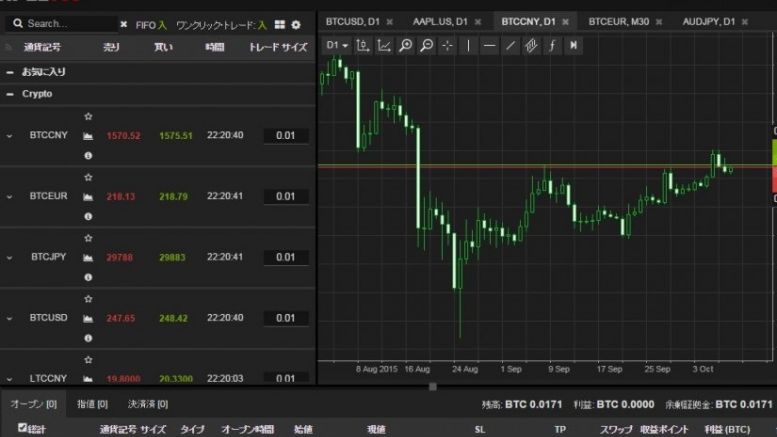Click BTCJPY buy price 29883
The width and height of the screenshot is (777, 437).
[x=172, y=258]
